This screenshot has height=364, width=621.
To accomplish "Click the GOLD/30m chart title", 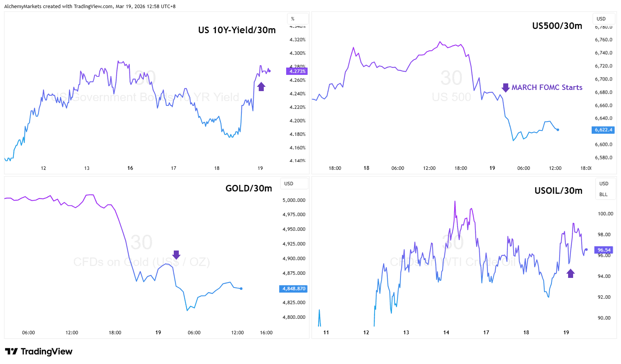I will click(249, 188).
